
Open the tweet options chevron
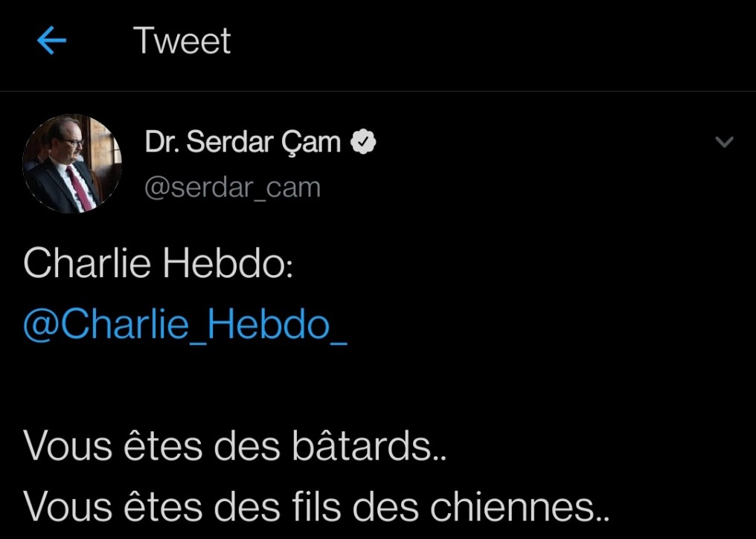[724, 142]
